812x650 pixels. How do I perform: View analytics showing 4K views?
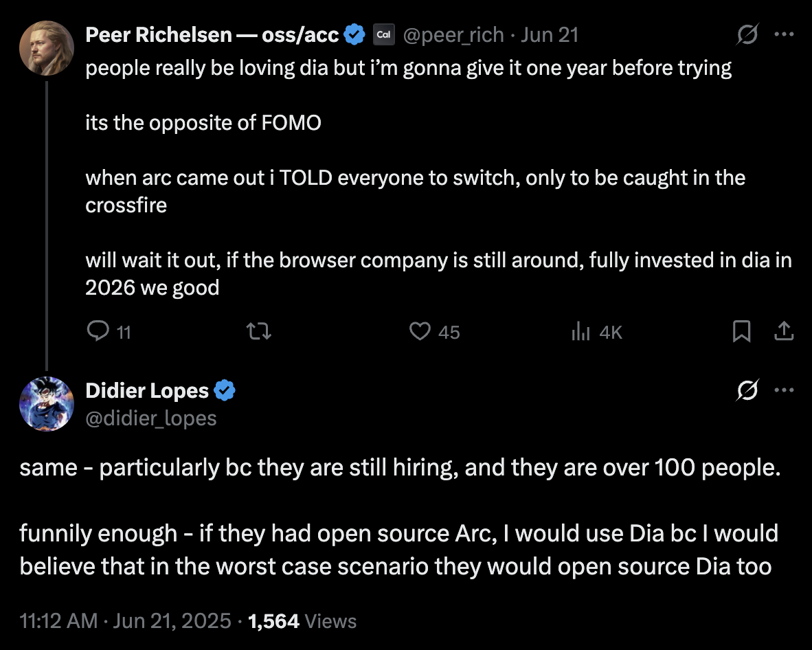[x=596, y=331]
